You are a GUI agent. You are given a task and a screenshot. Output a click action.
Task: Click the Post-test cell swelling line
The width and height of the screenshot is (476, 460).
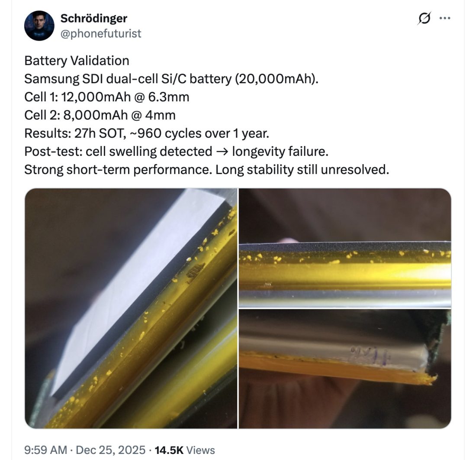177,151
